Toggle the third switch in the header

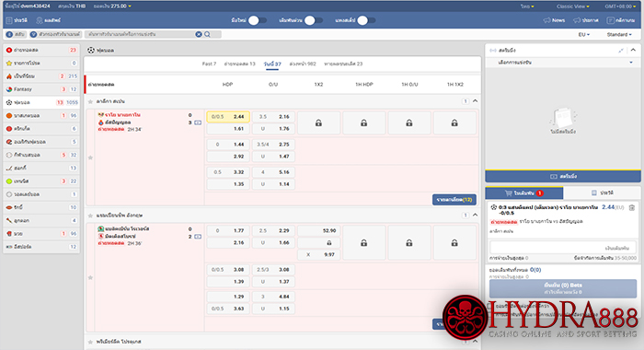(x=366, y=20)
